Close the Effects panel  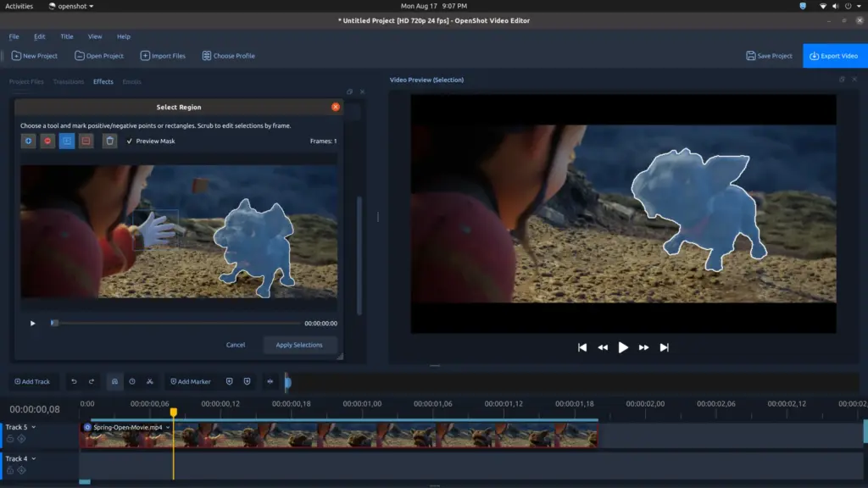(363, 91)
